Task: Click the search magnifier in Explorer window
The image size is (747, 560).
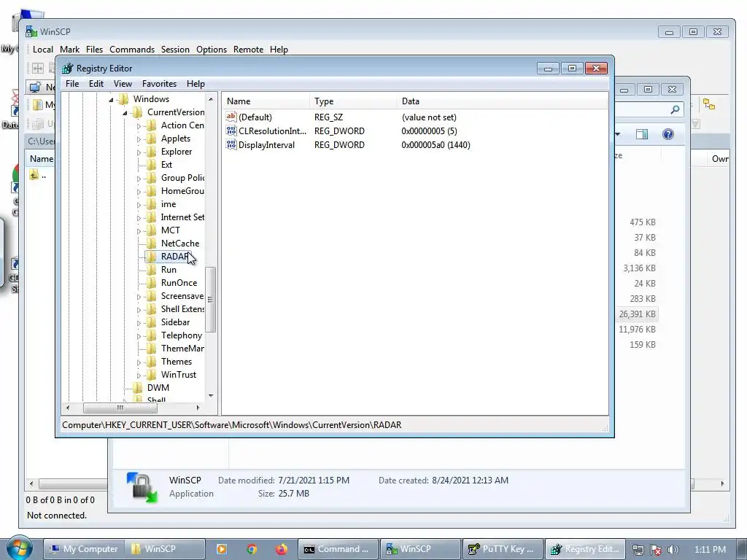Action: [675, 110]
